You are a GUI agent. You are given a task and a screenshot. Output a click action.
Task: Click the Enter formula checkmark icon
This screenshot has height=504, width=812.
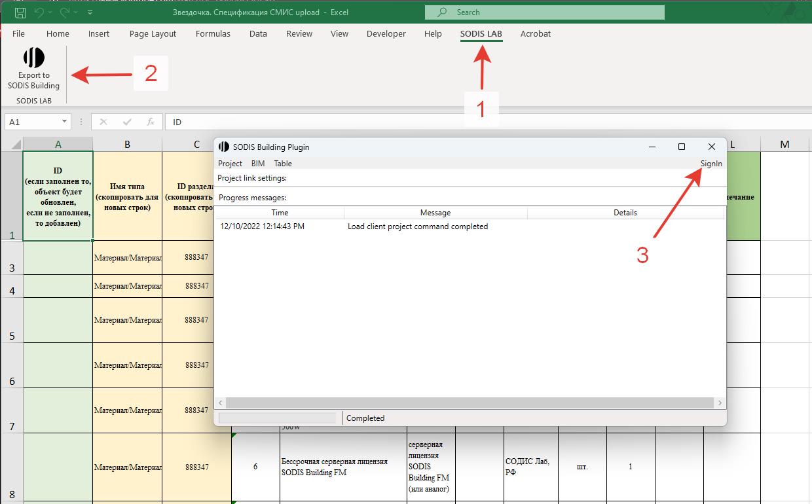coord(127,122)
